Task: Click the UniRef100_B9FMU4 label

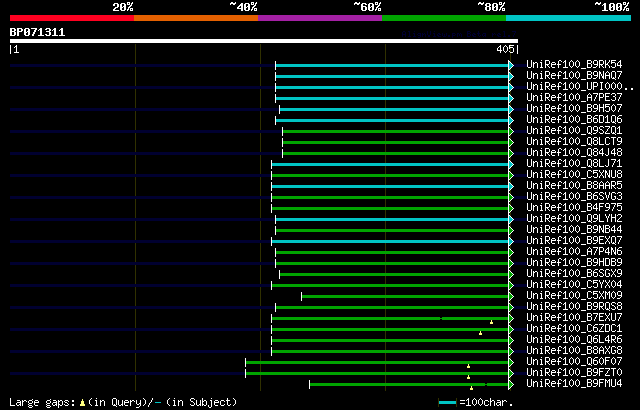Action: [x=574, y=384]
